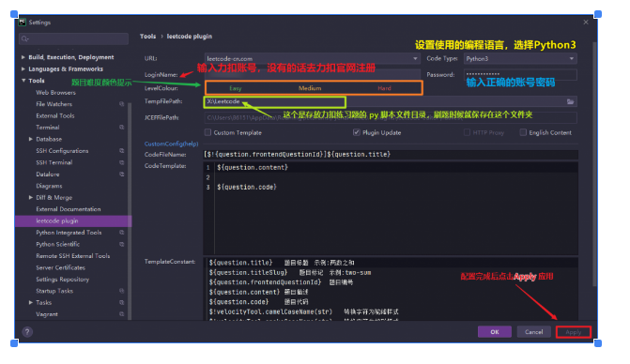
Task: Click the project-level icon beside Python Integrated Tools
Action: coord(122,233)
